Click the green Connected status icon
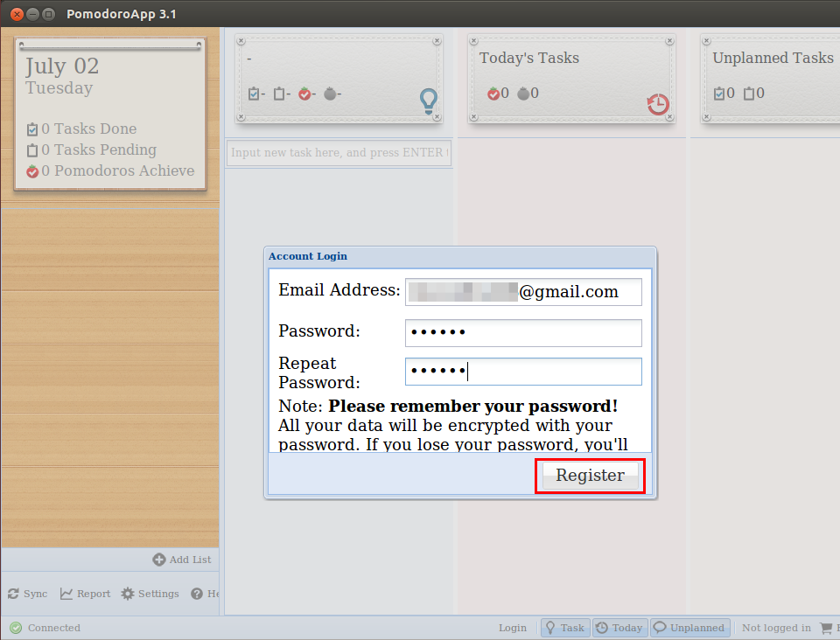The height and width of the screenshot is (640, 840). tap(16, 628)
